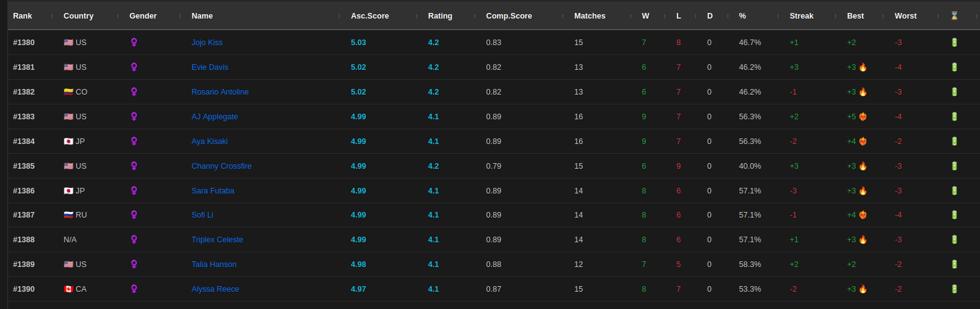Click the Russia flag in Sofi Li row

(69, 215)
